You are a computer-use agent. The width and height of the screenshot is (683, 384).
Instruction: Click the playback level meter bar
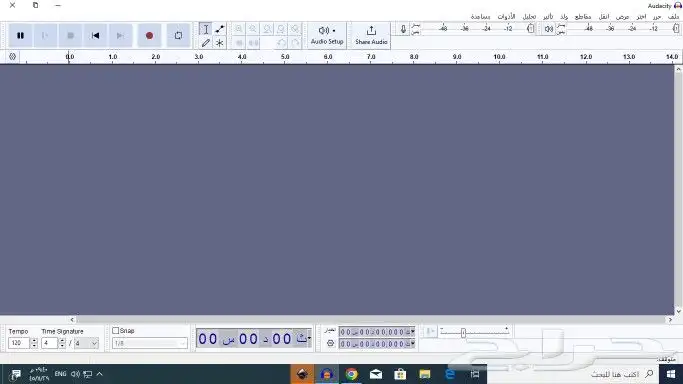point(620,29)
